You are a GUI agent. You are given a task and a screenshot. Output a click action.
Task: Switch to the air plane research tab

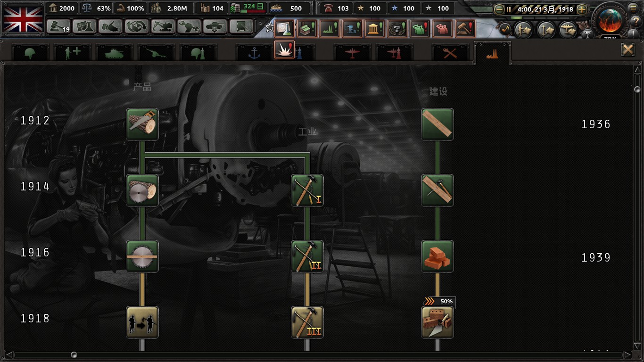coord(352,52)
